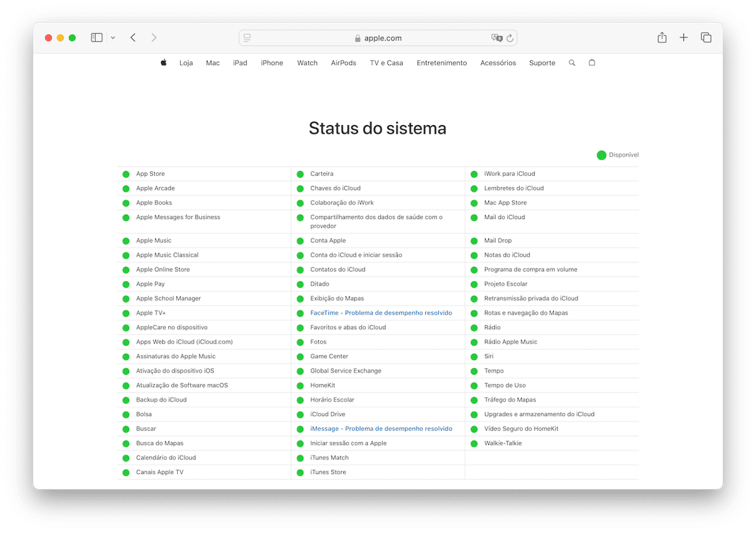Image resolution: width=756 pixels, height=533 pixels.
Task: Click the search magnifier icon in navigation
Action: click(x=572, y=63)
